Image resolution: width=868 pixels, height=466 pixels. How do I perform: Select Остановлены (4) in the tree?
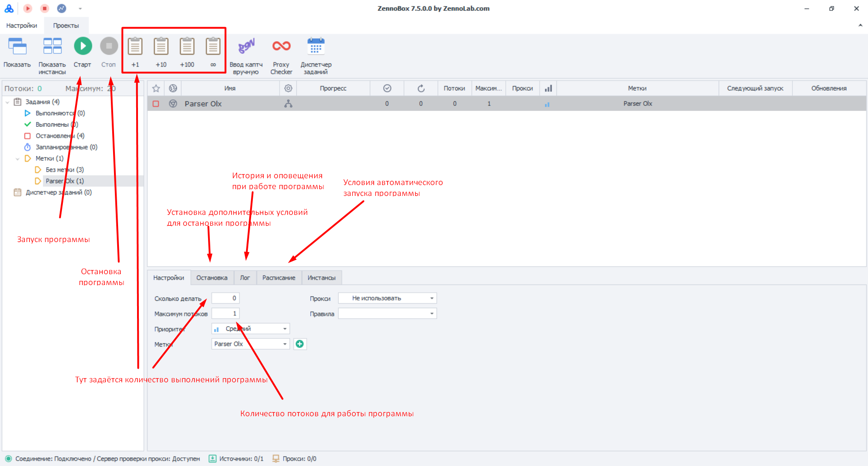click(x=60, y=136)
